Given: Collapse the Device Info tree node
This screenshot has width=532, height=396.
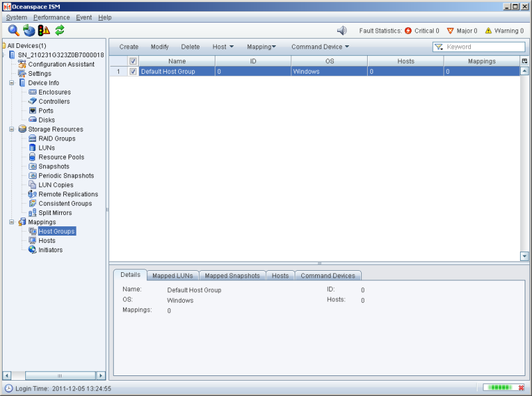Looking at the screenshot, I should 11,83.
